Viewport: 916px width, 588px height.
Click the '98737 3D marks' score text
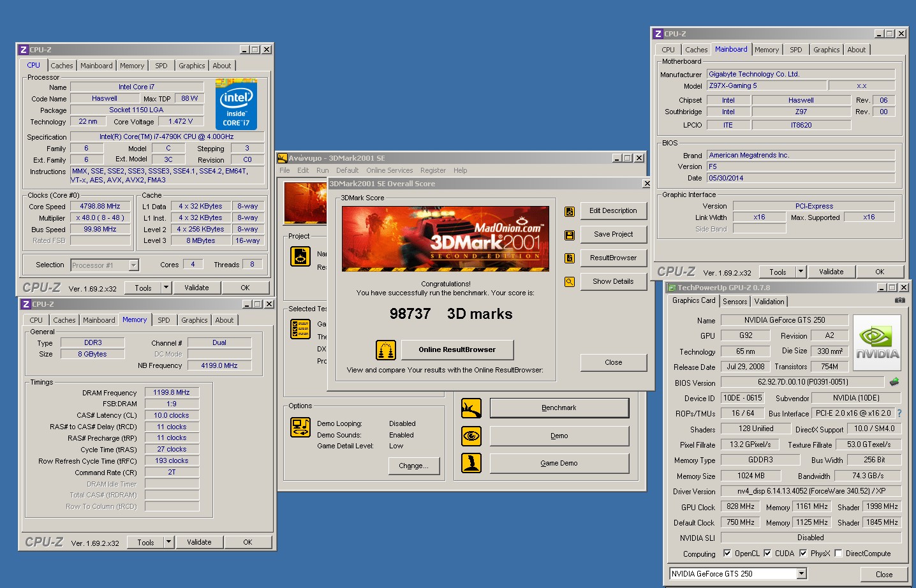tap(451, 314)
